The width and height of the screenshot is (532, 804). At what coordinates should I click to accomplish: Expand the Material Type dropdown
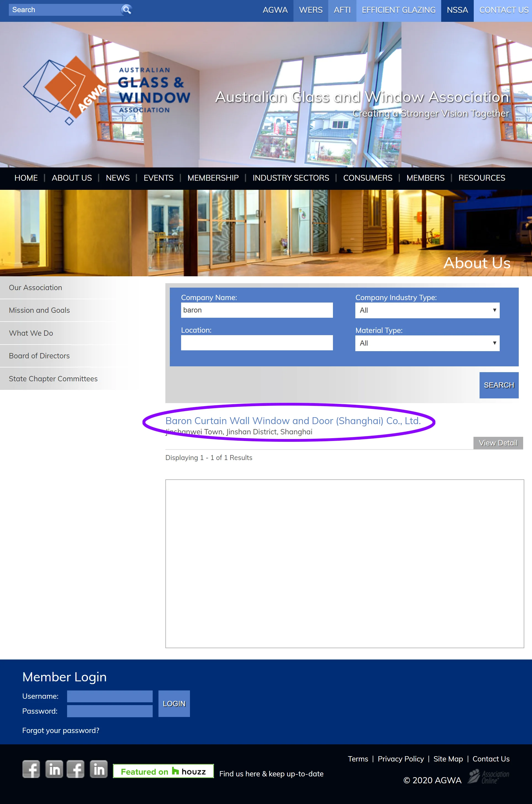tap(427, 343)
